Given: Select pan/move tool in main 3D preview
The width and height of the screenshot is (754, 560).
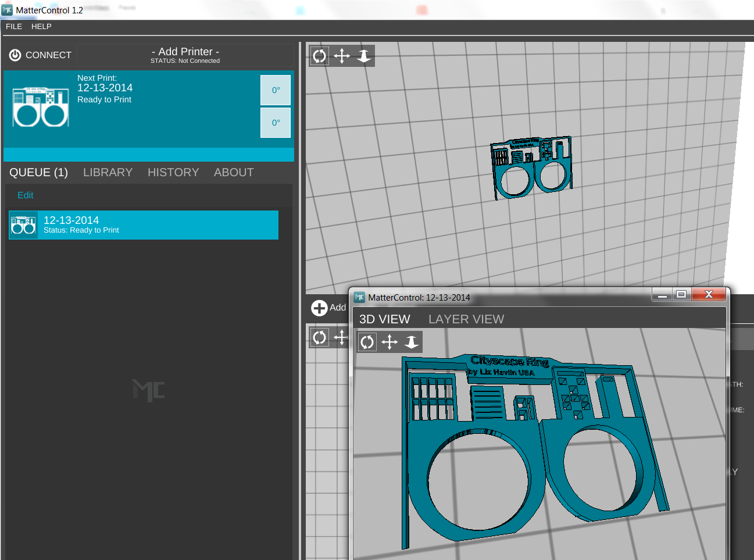Looking at the screenshot, I should tap(342, 56).
